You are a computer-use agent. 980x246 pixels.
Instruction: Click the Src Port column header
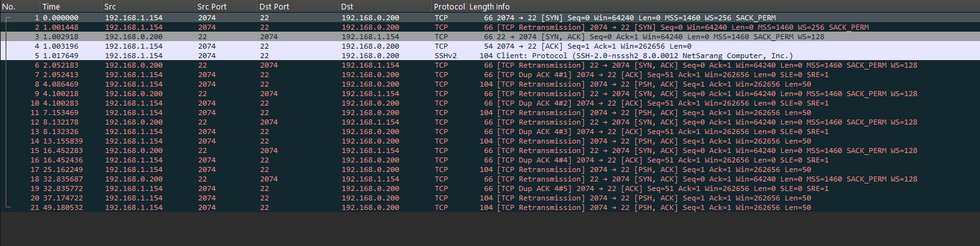click(x=226, y=6)
